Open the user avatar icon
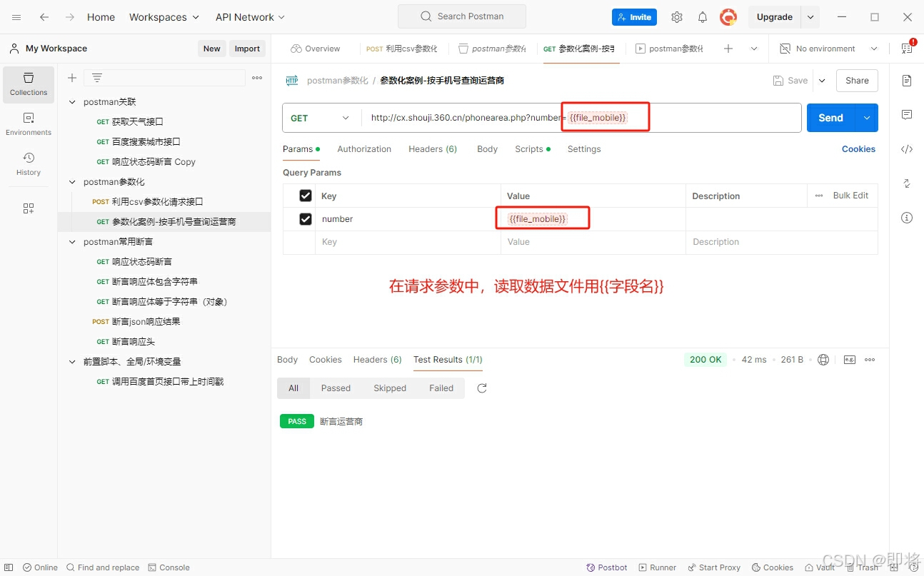This screenshot has height=576, width=924. click(728, 17)
